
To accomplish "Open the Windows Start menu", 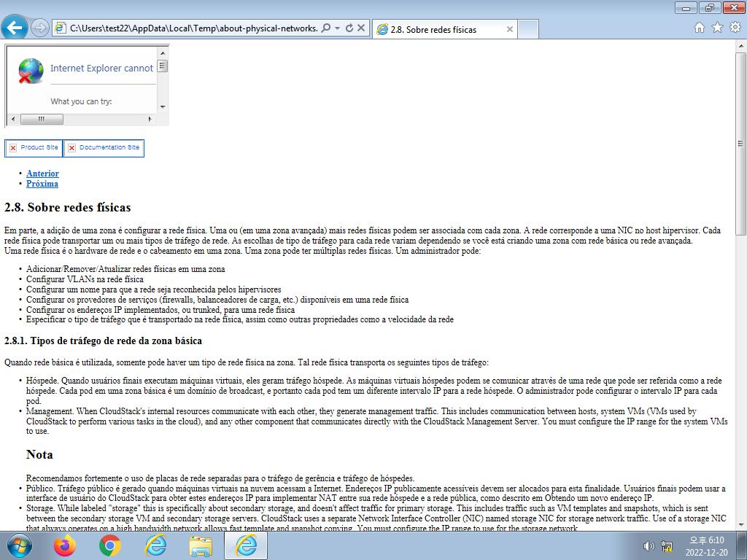I will (x=20, y=545).
